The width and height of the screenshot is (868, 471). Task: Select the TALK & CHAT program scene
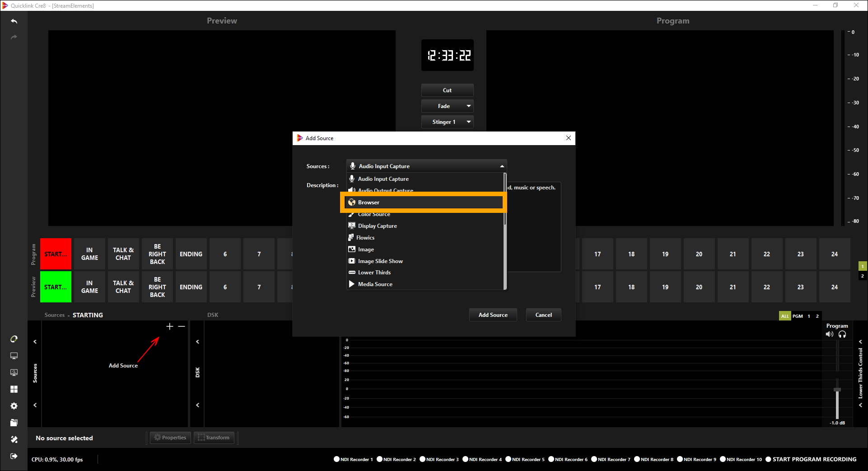click(x=123, y=254)
